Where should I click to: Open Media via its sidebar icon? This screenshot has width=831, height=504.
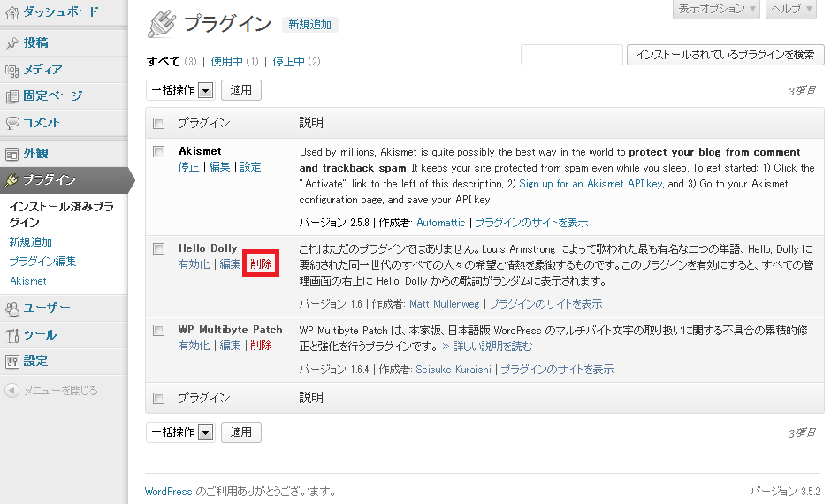click(12, 70)
